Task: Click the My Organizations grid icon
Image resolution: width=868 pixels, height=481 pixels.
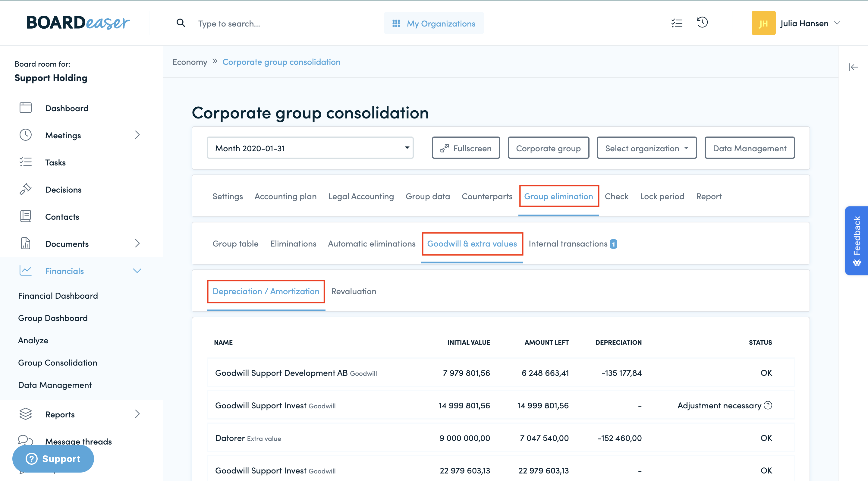Action: coord(396,23)
